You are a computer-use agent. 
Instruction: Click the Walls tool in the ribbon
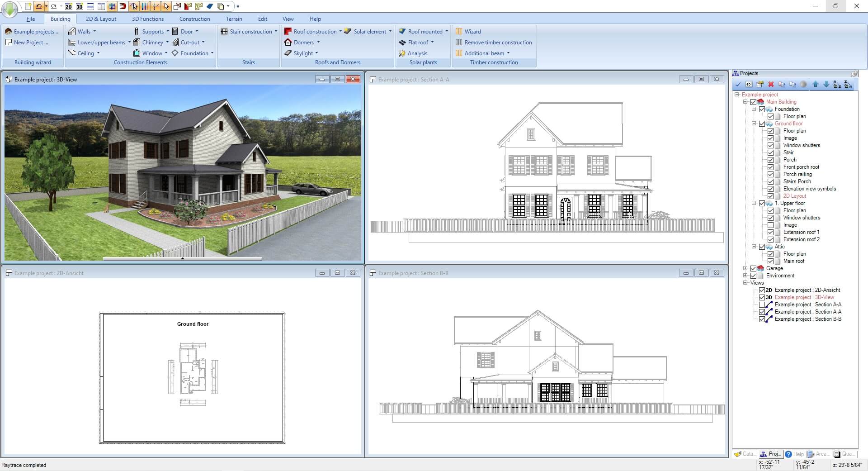pos(83,31)
